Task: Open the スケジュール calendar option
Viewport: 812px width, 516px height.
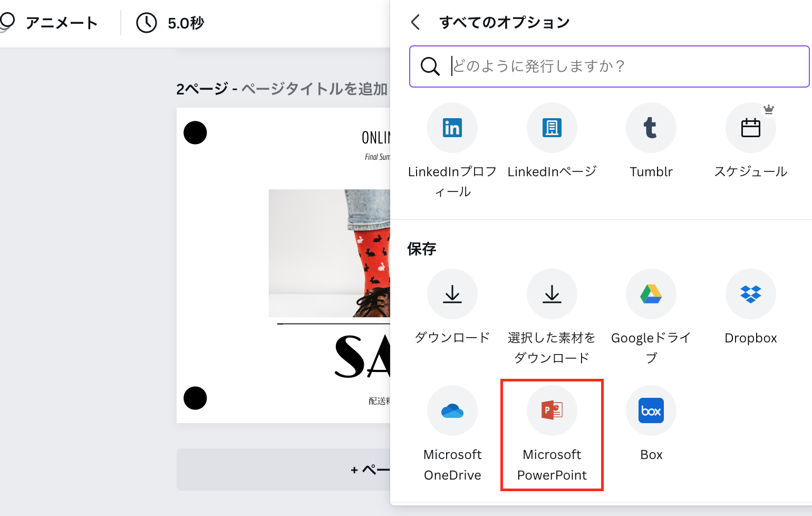Action: tap(751, 128)
